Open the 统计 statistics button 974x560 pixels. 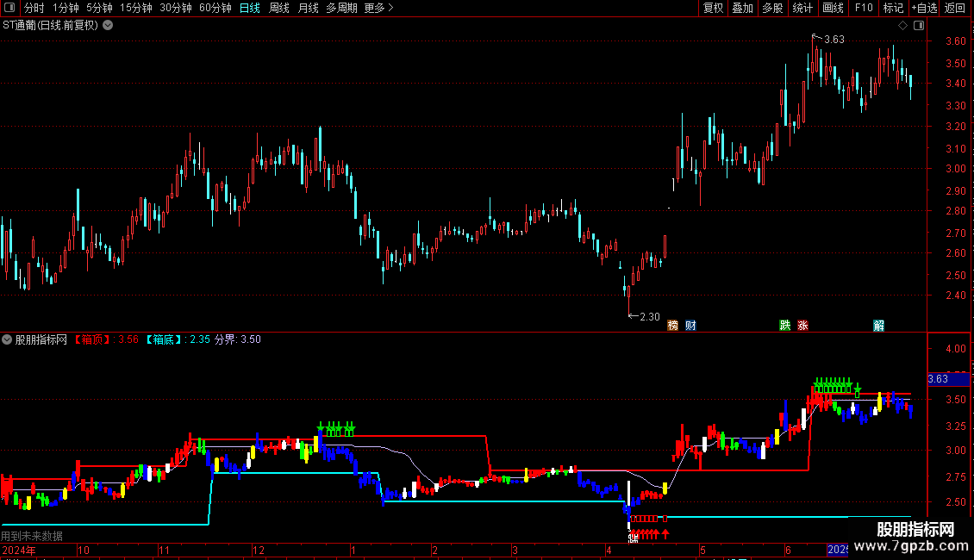(802, 8)
